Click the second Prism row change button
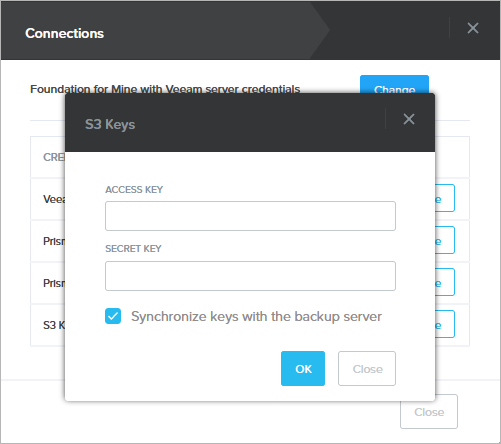This screenshot has width=501, height=444. tap(445, 282)
